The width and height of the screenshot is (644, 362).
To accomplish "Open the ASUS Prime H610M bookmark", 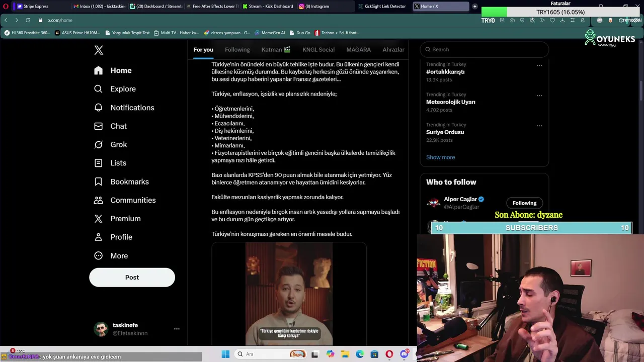I will pos(77,33).
